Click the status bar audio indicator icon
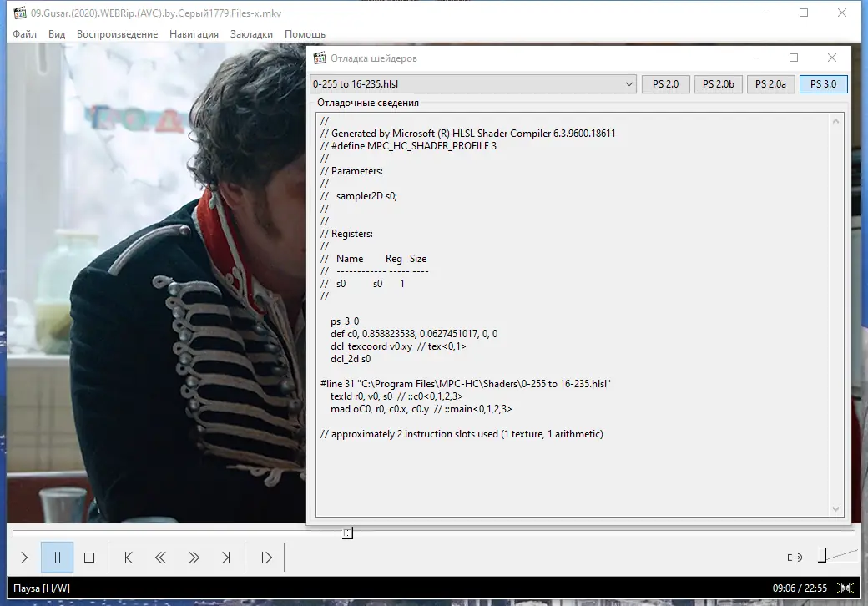This screenshot has height=606, width=868. (x=845, y=588)
